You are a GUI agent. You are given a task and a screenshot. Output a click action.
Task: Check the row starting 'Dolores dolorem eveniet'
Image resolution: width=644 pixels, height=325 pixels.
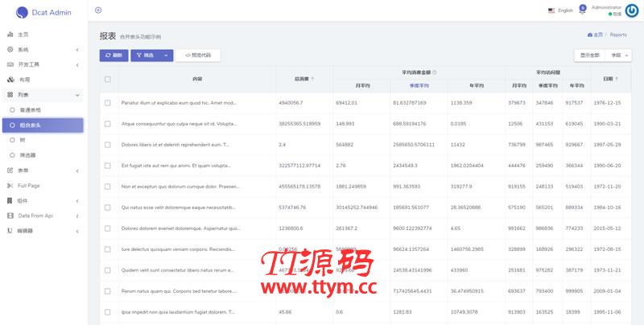pos(108,228)
